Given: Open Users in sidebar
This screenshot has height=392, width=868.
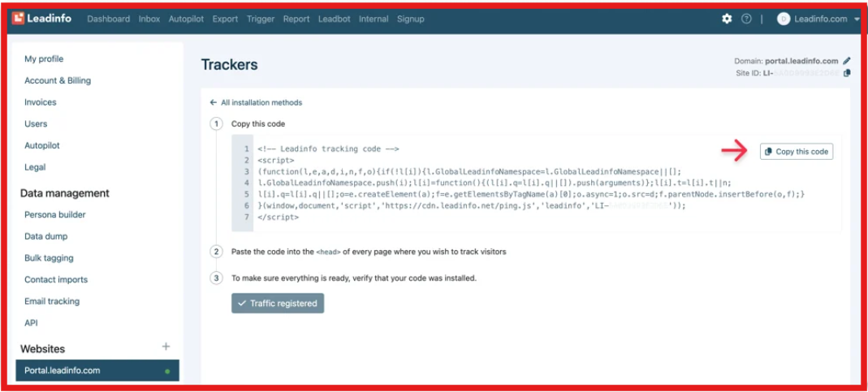Looking at the screenshot, I should (x=36, y=123).
